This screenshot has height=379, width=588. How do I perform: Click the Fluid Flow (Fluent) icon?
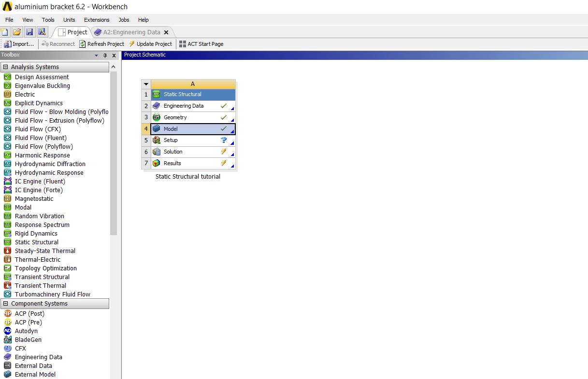click(x=7, y=138)
